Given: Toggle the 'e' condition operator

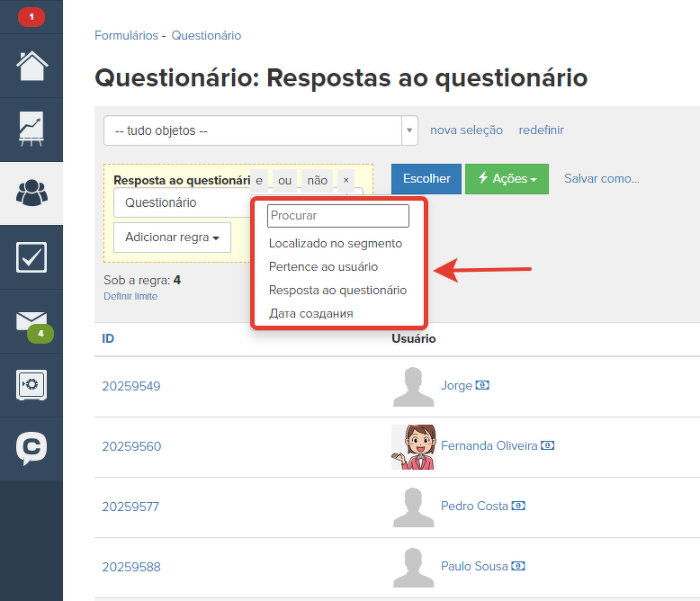Looking at the screenshot, I should (259, 180).
